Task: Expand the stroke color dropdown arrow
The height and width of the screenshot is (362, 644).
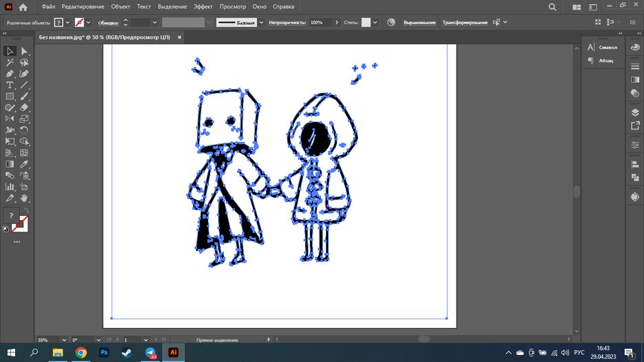Action: (x=88, y=23)
